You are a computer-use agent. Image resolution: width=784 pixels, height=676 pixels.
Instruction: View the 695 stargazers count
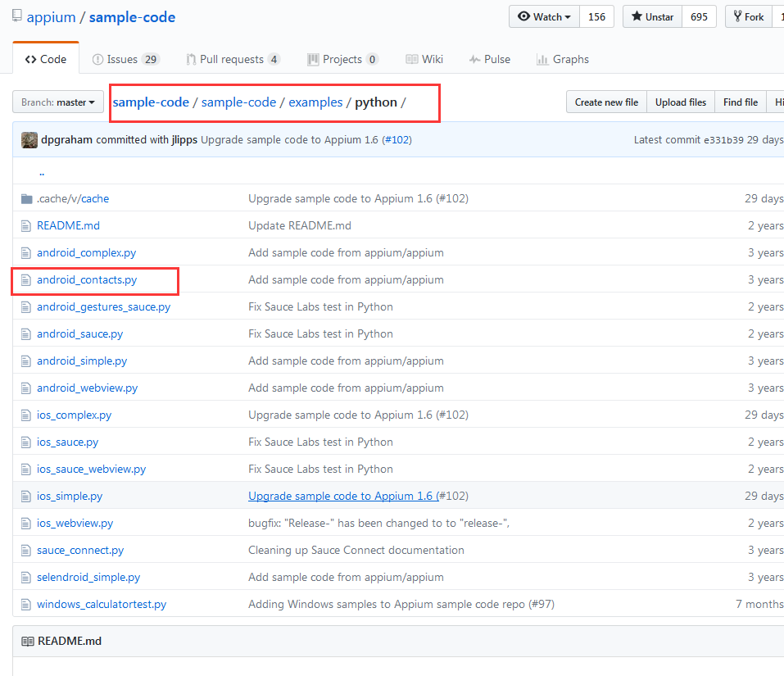point(699,16)
